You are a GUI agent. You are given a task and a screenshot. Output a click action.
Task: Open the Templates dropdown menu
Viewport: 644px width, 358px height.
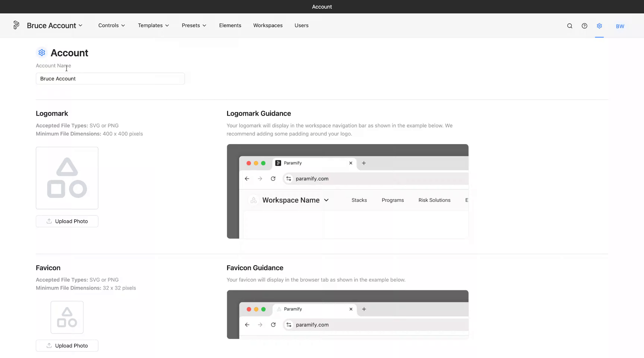coord(153,25)
